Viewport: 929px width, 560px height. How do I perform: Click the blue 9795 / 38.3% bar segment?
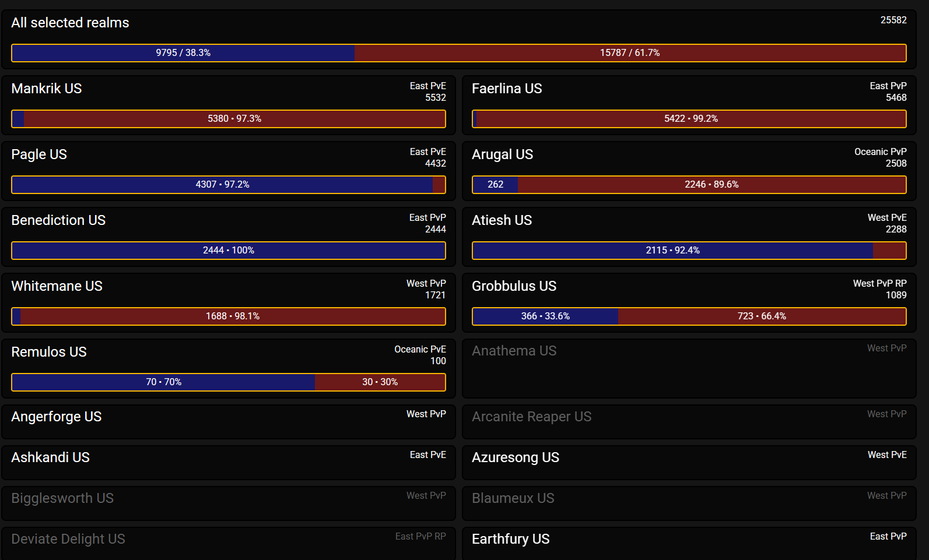[x=183, y=53]
